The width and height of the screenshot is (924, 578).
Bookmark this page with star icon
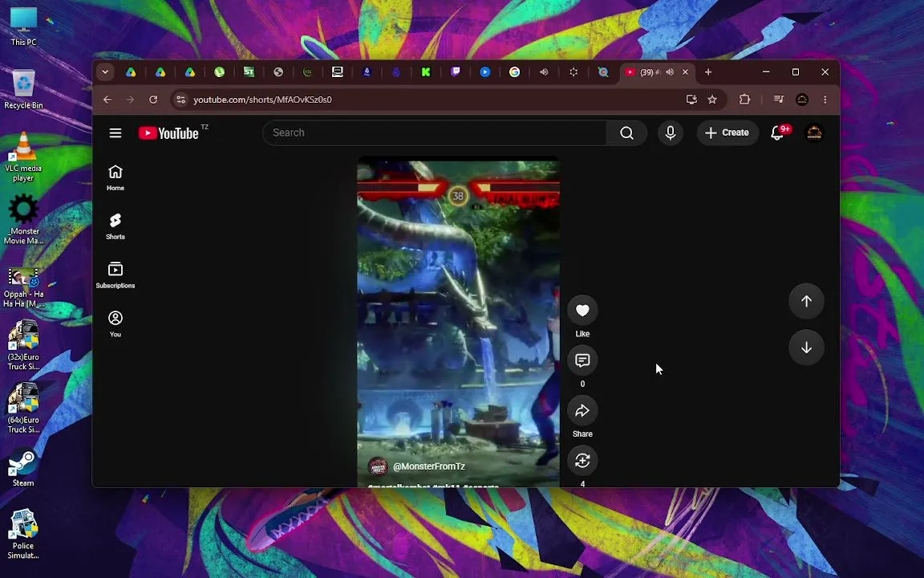[712, 100]
